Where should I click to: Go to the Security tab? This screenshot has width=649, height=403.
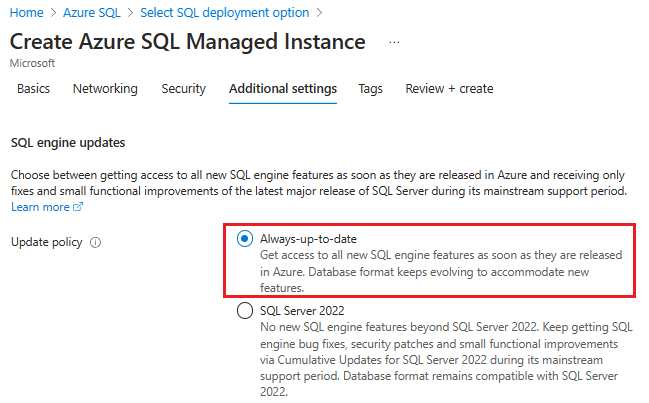pos(183,89)
